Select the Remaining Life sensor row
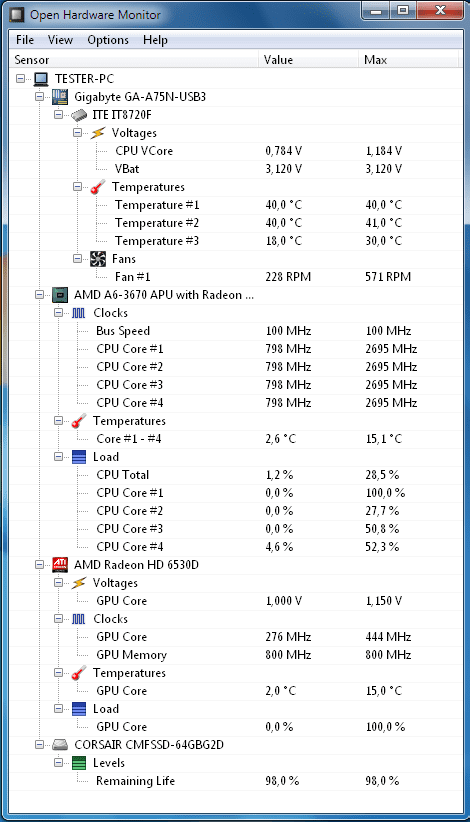 click(x=236, y=781)
